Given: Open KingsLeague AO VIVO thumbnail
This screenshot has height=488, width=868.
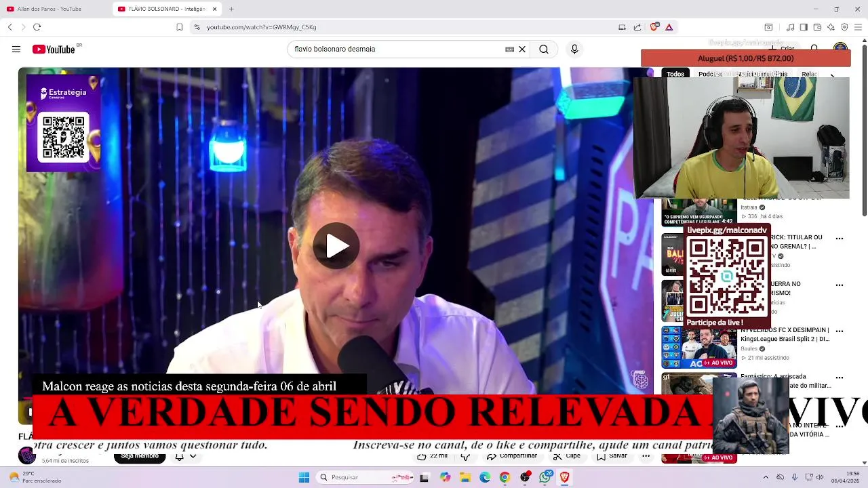Looking at the screenshot, I should [699, 348].
